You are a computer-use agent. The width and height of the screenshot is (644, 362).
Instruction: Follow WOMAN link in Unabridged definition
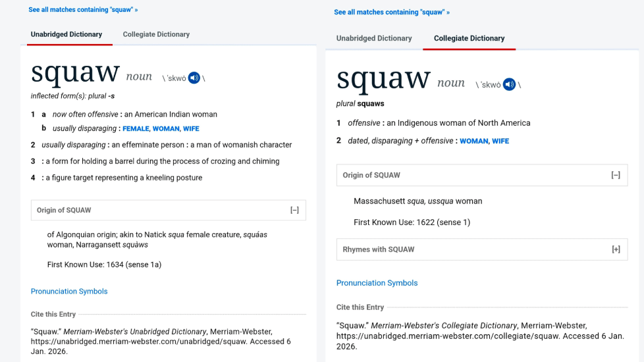pos(166,129)
